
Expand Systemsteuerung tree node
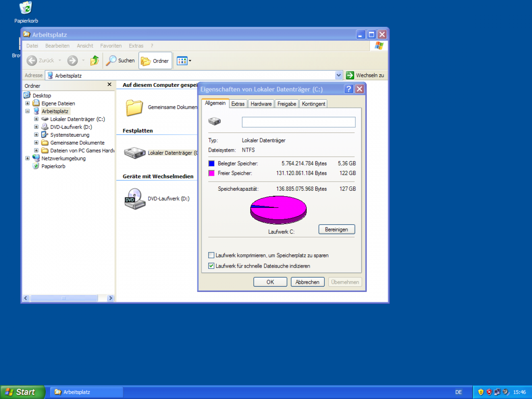pyautogui.click(x=36, y=135)
